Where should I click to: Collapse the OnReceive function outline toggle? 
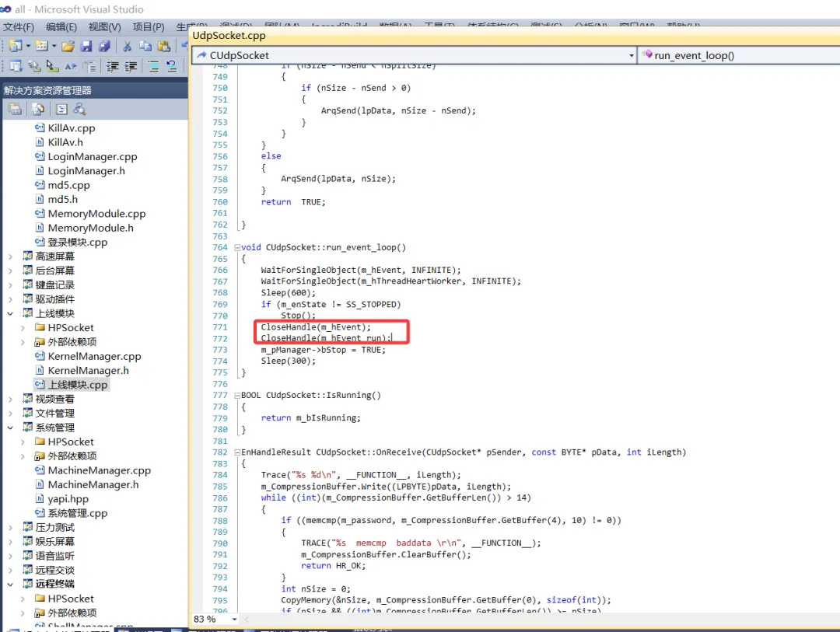point(237,452)
